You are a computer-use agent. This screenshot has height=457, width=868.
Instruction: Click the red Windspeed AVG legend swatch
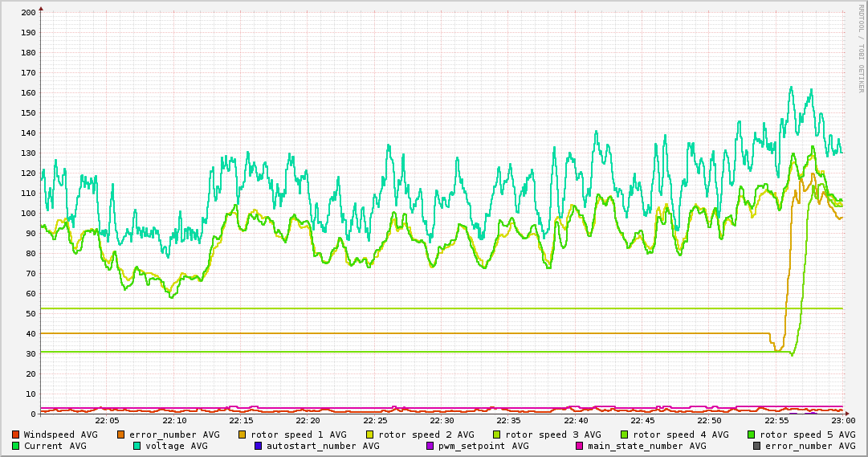(16, 435)
